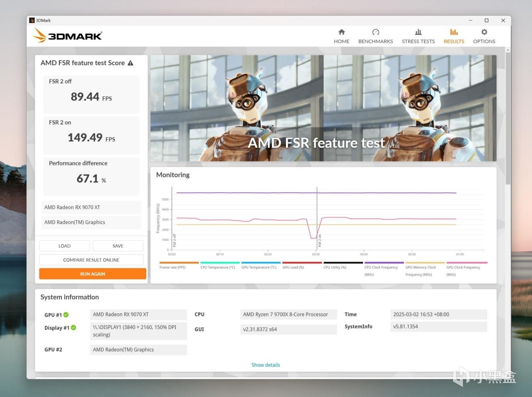
Task: Open the HOME house icon
Action: 341,32
